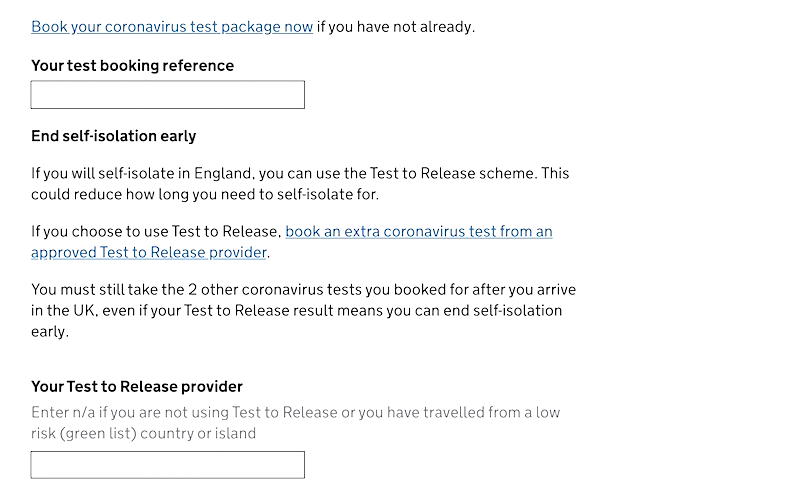Click the line 'could reduce how long you need to self-isolate for.'
The image size is (800, 490).
tap(205, 194)
